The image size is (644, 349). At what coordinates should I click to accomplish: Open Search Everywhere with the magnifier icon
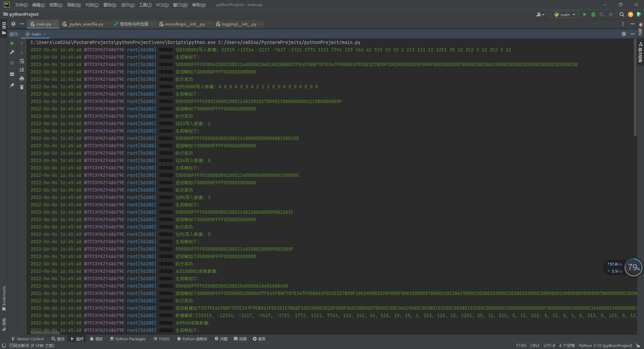pyautogui.click(x=622, y=14)
